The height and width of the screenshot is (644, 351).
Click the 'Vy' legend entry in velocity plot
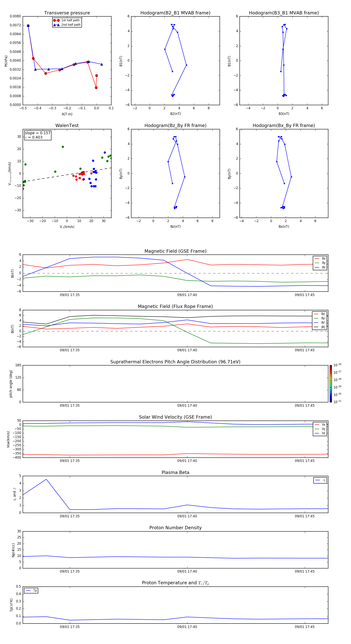tap(320, 429)
